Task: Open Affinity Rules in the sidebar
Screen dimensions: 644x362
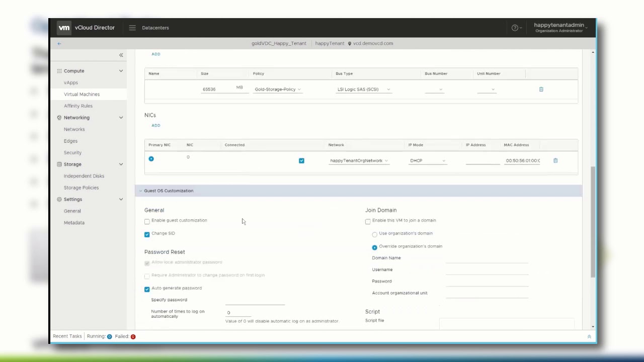Action: [x=78, y=106]
